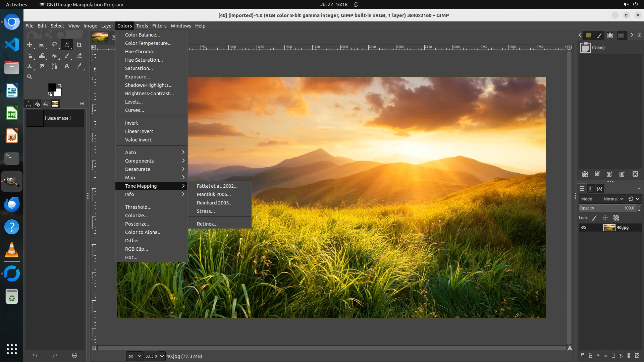Select the Paintbrush tool
644x362 pixels.
click(x=67, y=56)
